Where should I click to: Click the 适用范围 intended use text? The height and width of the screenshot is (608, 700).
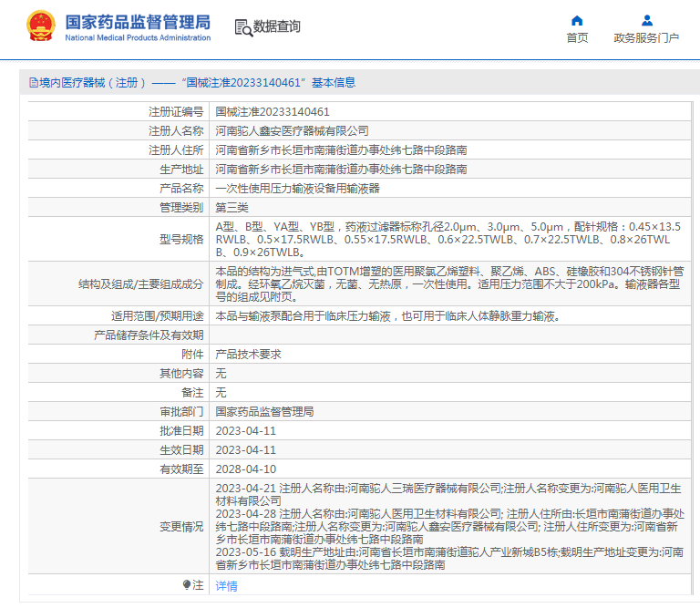(388, 316)
